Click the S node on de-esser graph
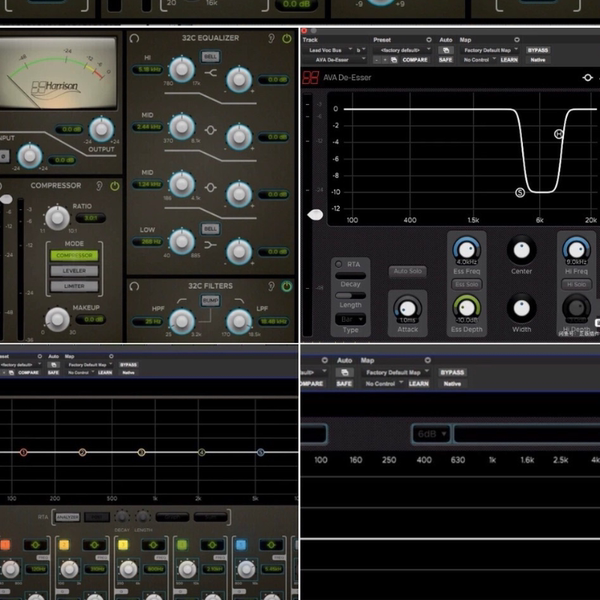The image size is (600, 600). (520, 191)
